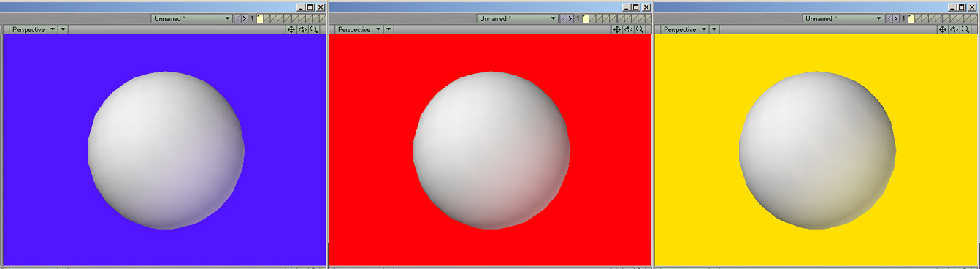
Task: Close the red viewport window
Action: point(646,7)
